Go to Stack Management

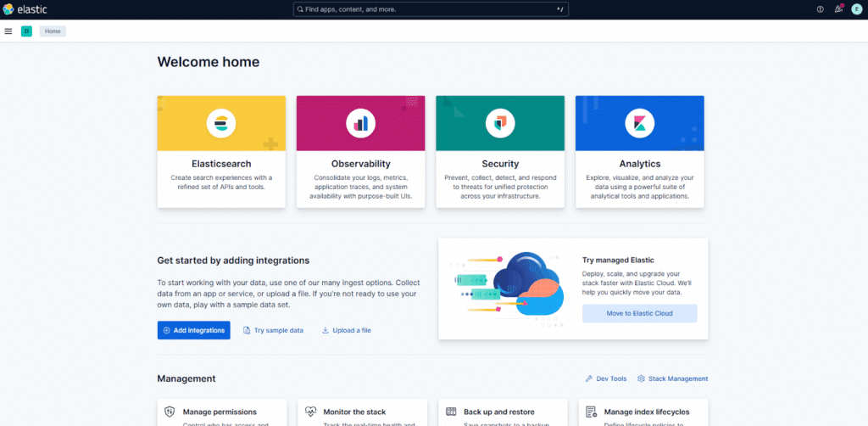pyautogui.click(x=672, y=378)
